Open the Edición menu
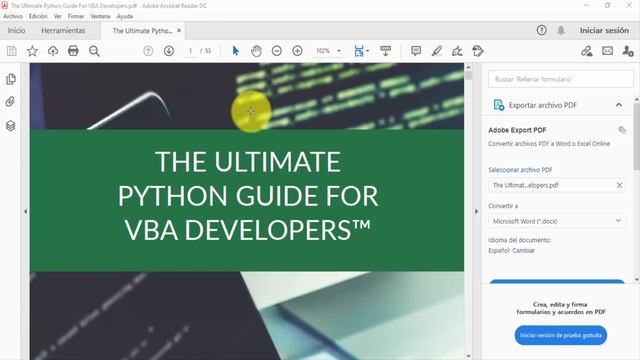Viewport: 640px width, 360px height. pos(38,16)
